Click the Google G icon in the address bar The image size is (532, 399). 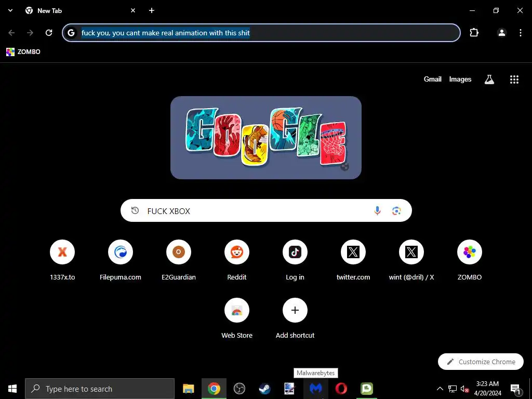71,33
